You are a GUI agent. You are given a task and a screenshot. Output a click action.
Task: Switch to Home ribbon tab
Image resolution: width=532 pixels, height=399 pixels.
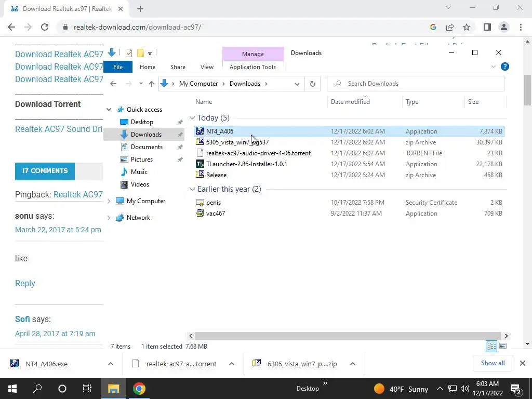147,67
